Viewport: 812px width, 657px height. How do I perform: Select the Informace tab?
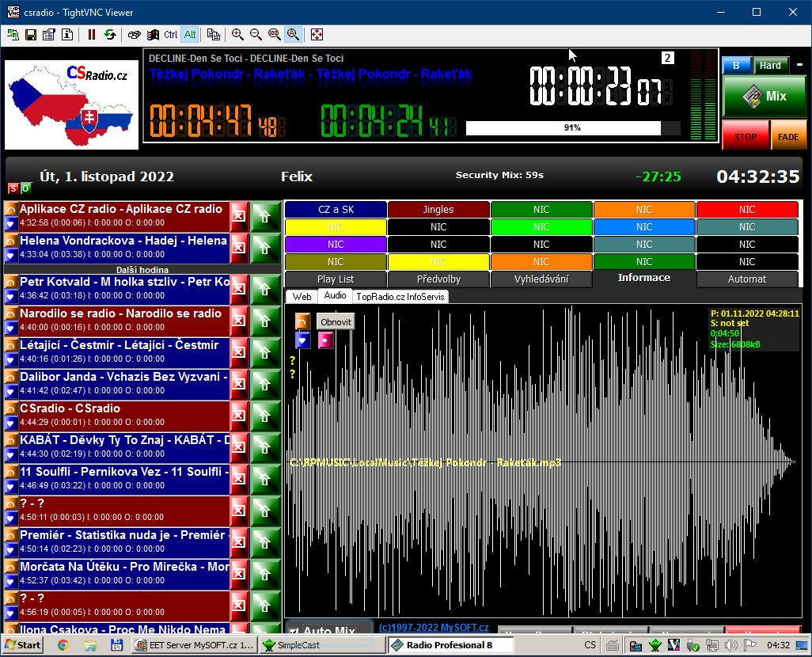[644, 278]
